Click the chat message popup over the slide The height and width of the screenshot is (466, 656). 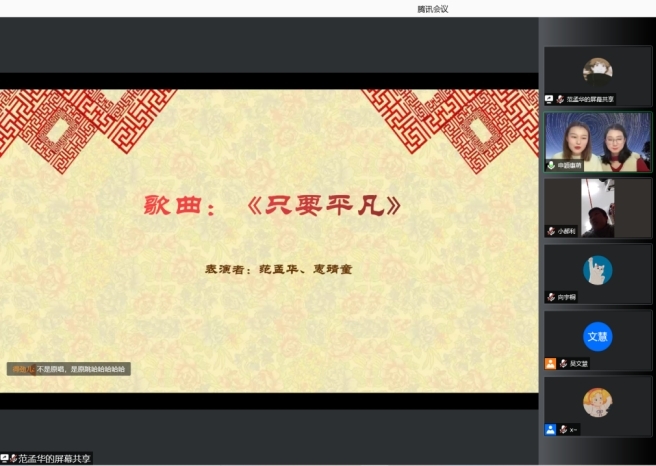68,369
